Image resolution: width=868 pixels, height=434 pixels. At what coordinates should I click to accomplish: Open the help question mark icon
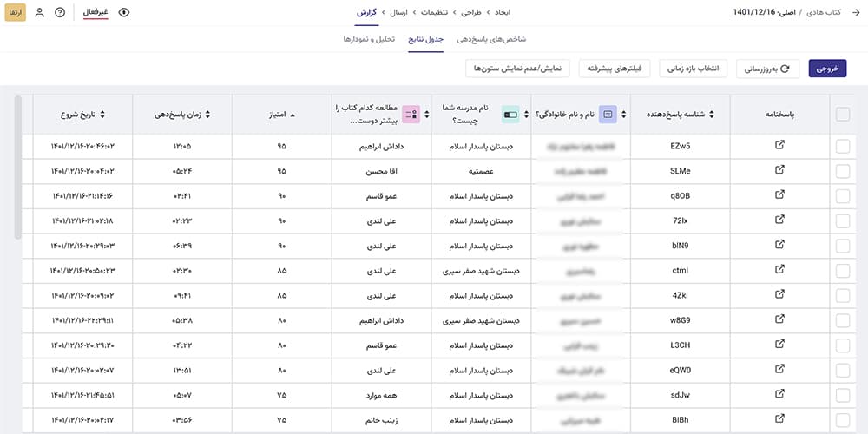[60, 13]
